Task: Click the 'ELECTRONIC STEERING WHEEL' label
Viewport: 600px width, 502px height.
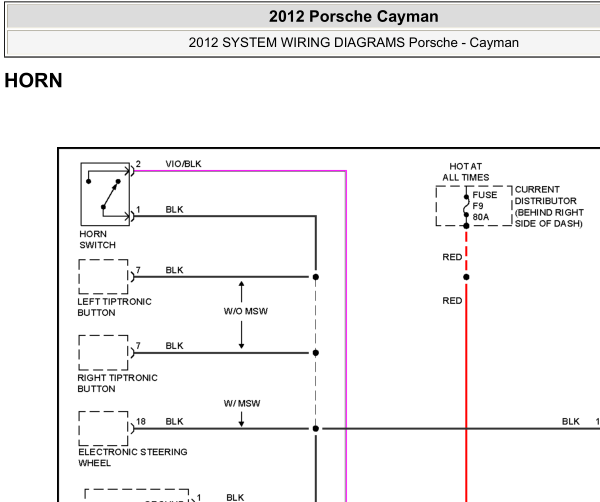Action: [x=133, y=458]
